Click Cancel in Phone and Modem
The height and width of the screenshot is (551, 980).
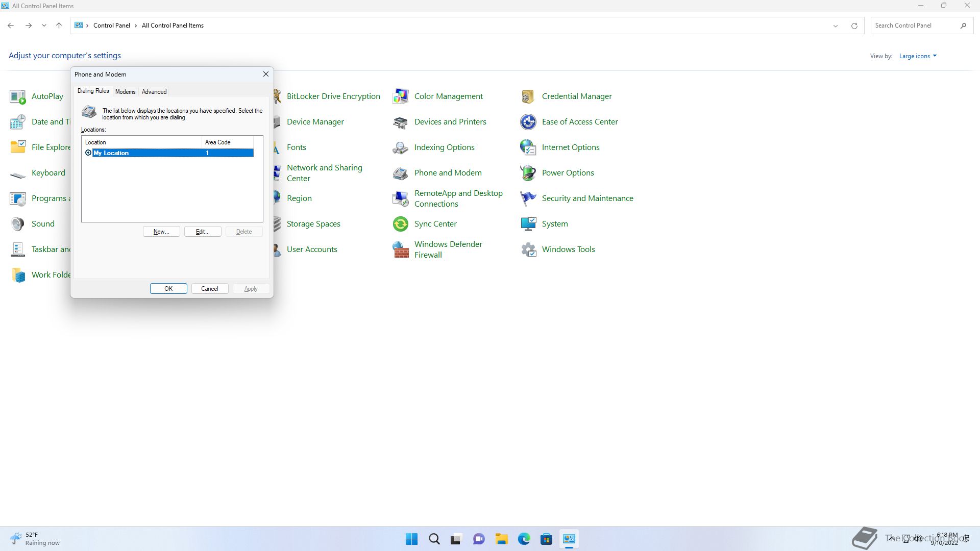pyautogui.click(x=210, y=289)
